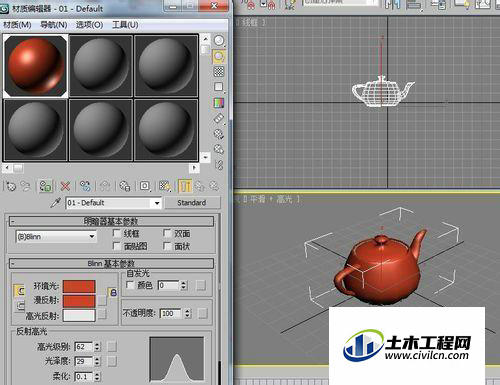
Task: Click the 不透明度 value field showing 100
Action: click(x=171, y=313)
